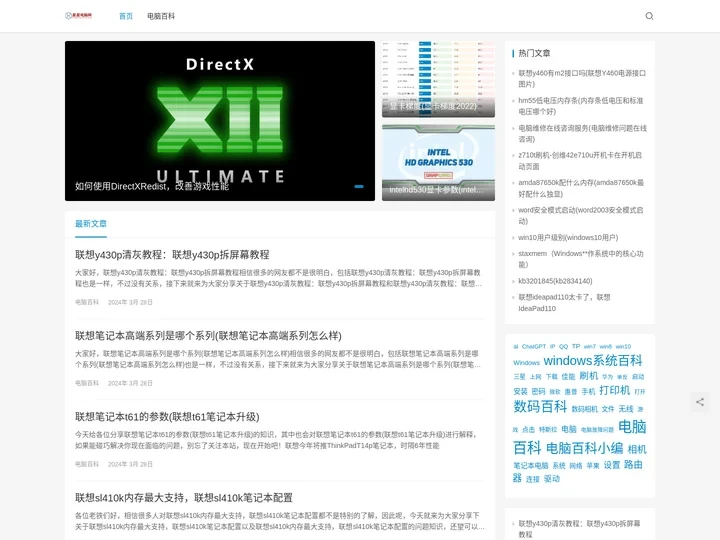Image resolution: width=720 pixels, height=540 pixels.
Task: Open hot article 联想ideapad110太卡了
Action: click(x=564, y=303)
